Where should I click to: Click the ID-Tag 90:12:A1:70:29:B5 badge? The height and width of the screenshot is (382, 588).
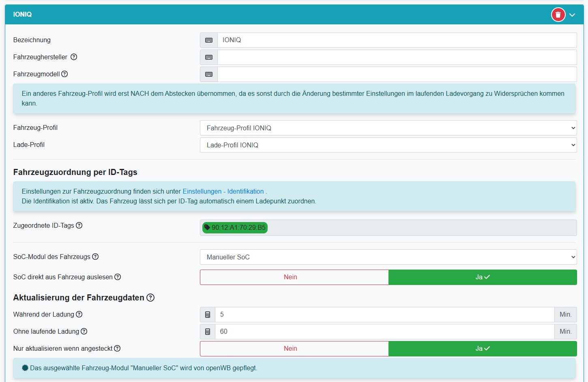[235, 228]
